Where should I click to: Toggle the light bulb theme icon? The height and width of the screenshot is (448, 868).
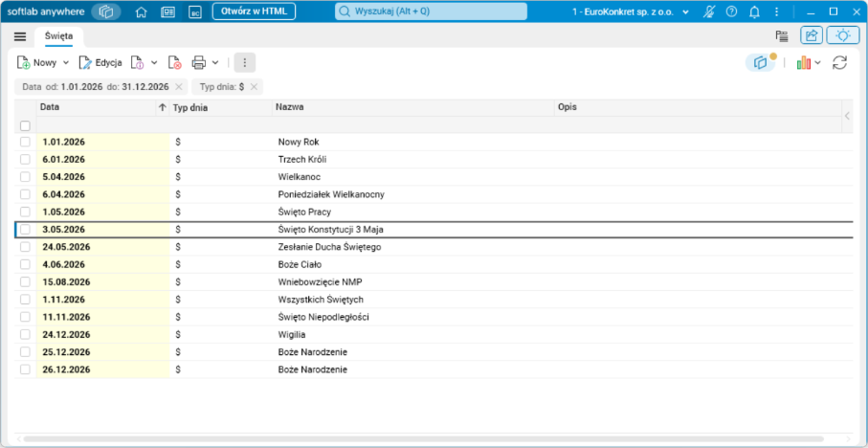(843, 35)
